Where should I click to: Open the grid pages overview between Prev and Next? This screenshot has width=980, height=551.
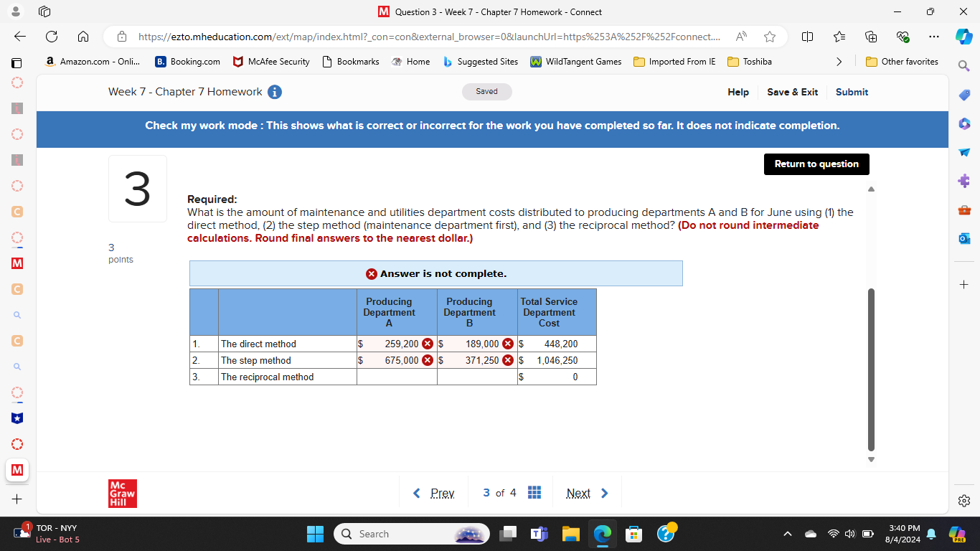pyautogui.click(x=534, y=492)
